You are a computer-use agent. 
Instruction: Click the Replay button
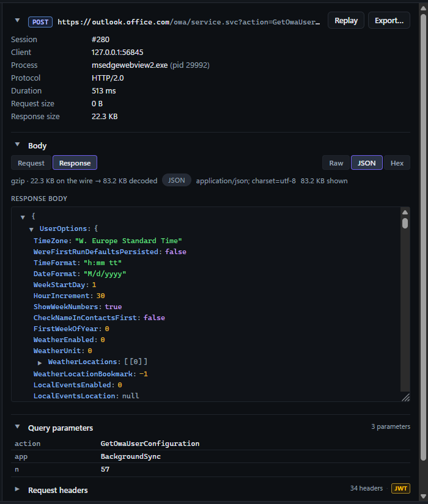pos(346,21)
